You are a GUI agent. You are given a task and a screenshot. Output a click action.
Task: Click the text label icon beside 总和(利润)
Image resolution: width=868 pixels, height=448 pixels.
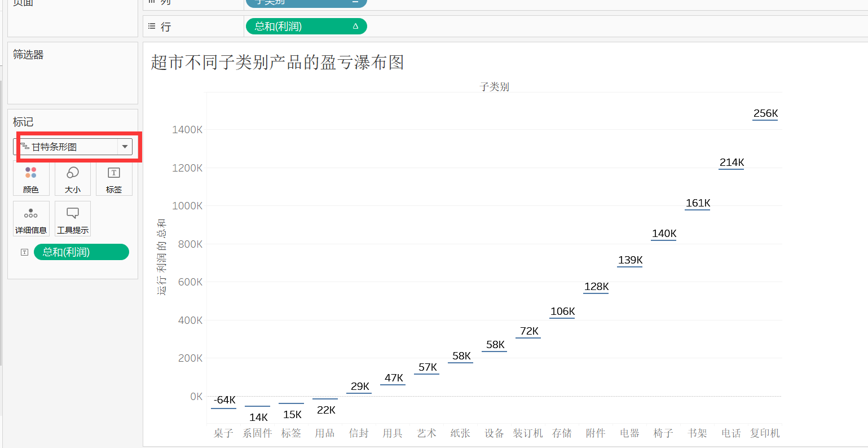click(24, 252)
